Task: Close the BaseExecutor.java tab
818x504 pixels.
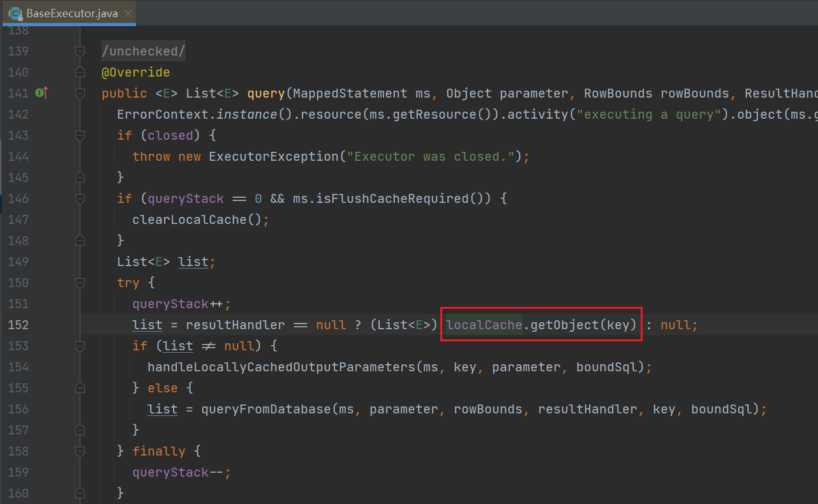Action: 128,13
